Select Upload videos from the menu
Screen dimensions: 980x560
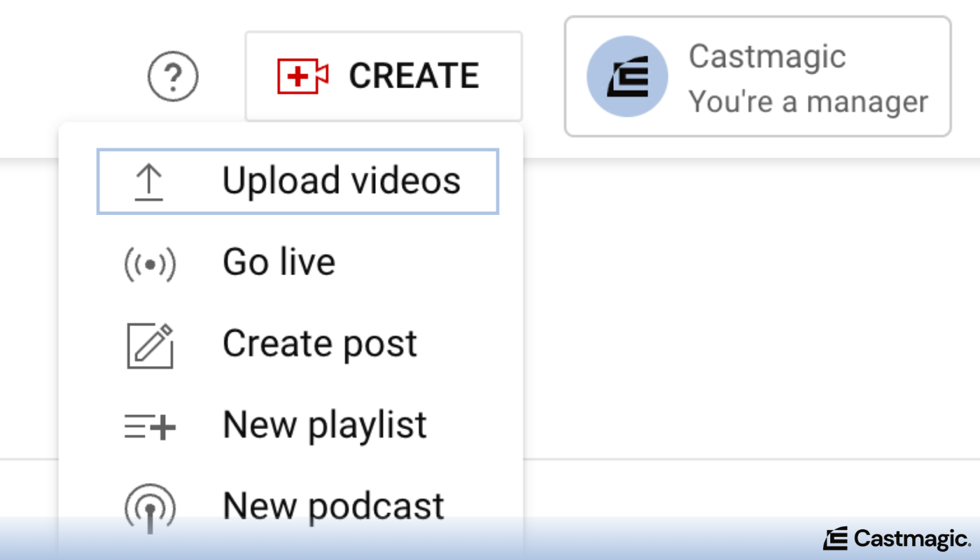point(297,181)
